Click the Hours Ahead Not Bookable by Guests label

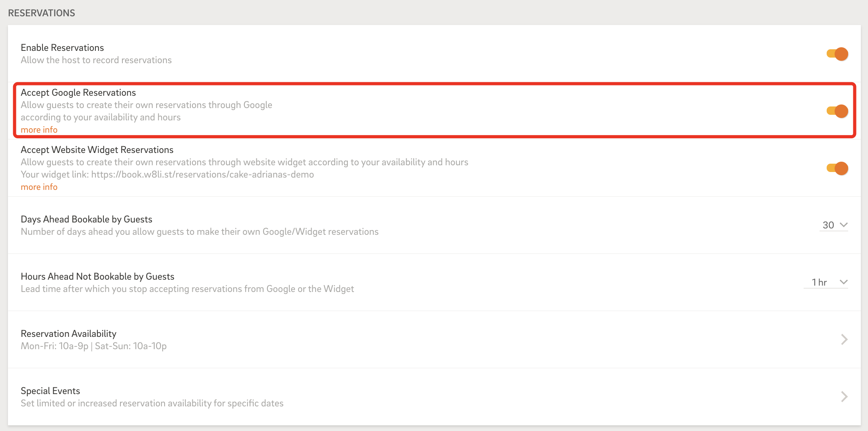[97, 276]
